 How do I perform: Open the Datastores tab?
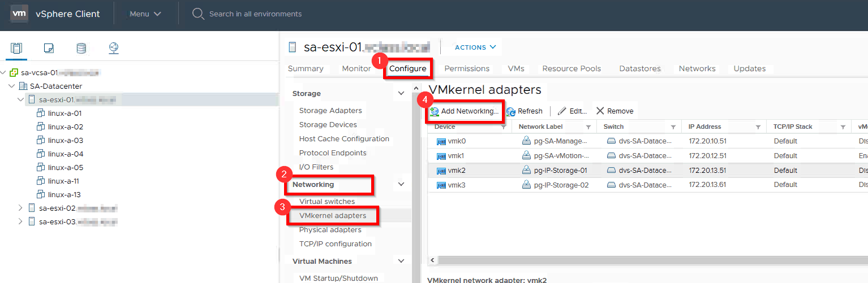pos(640,68)
